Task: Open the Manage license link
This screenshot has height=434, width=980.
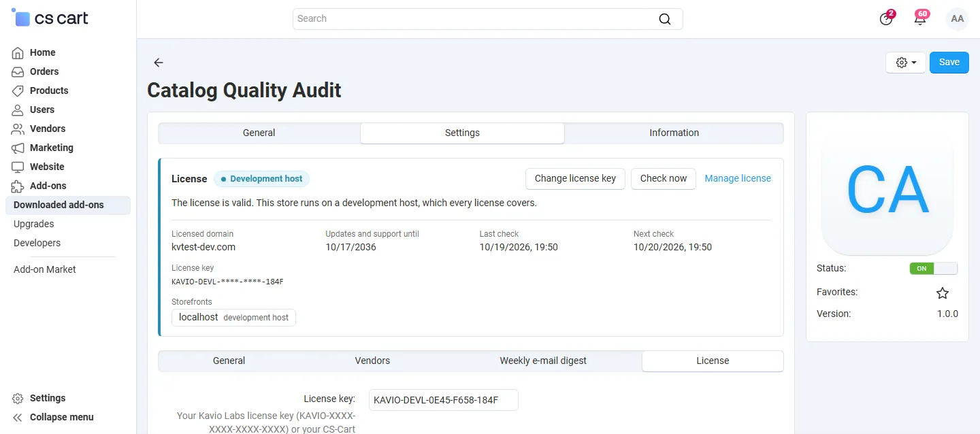Action: (738, 179)
